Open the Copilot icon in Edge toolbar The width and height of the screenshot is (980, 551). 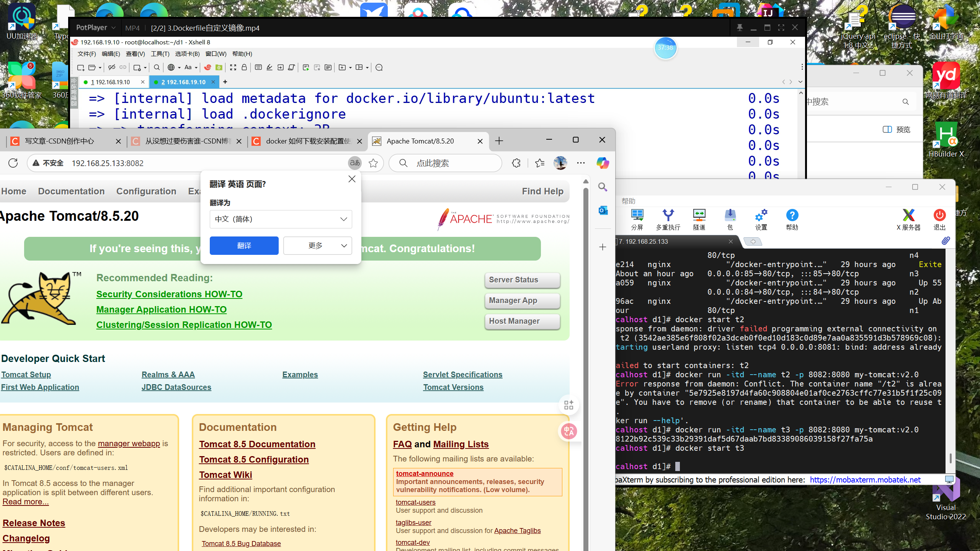(603, 163)
